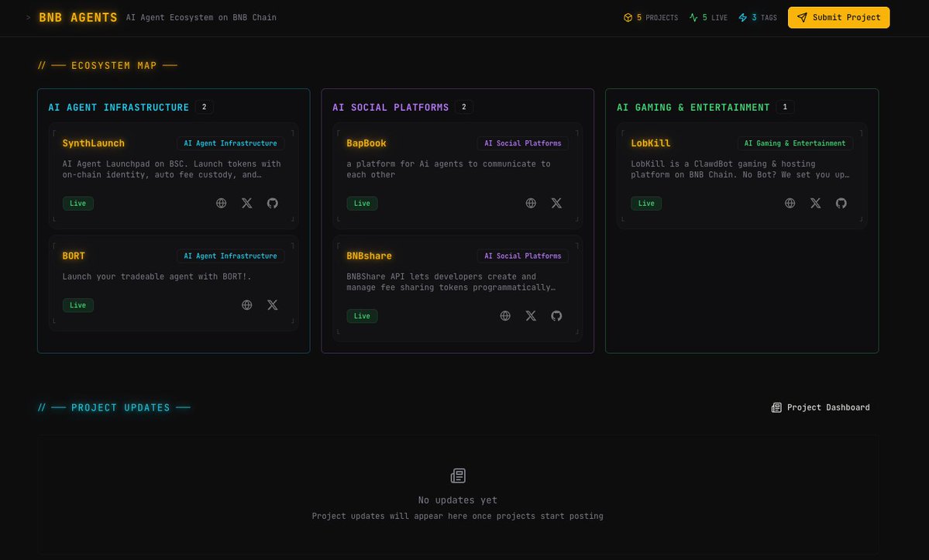
Task: Go to BNB AGENTS home logo
Action: point(78,18)
